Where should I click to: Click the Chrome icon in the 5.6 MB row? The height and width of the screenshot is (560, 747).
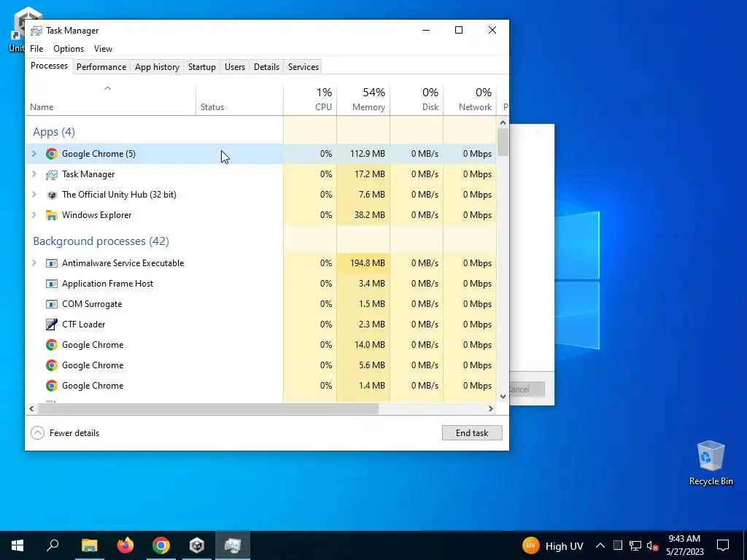click(x=52, y=365)
